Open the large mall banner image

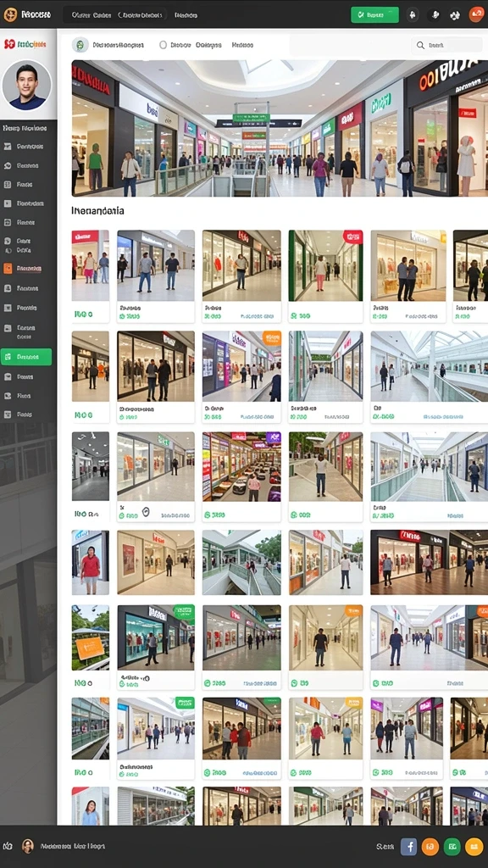pos(280,128)
